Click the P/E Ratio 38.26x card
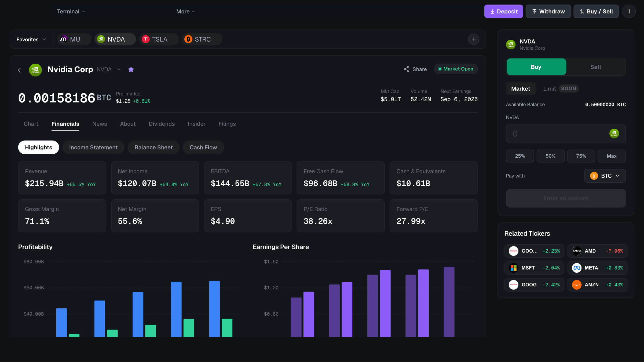Screen dimensions: 644x362 pyautogui.click(x=341, y=216)
